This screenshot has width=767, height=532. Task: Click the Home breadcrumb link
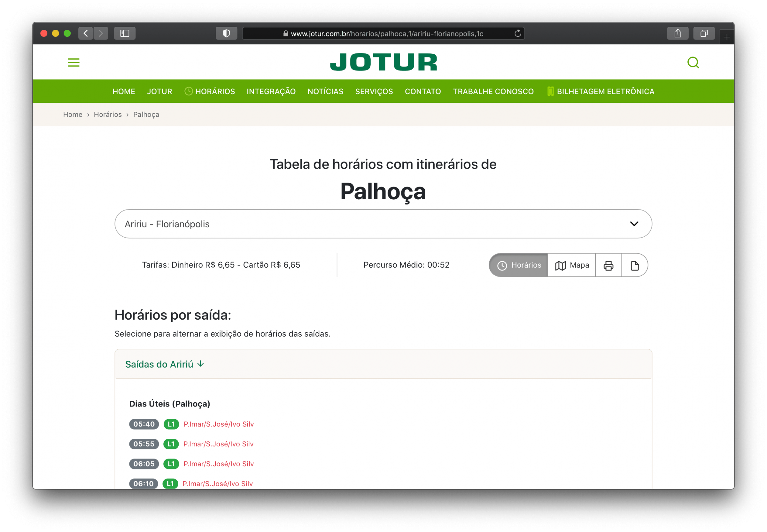click(73, 114)
